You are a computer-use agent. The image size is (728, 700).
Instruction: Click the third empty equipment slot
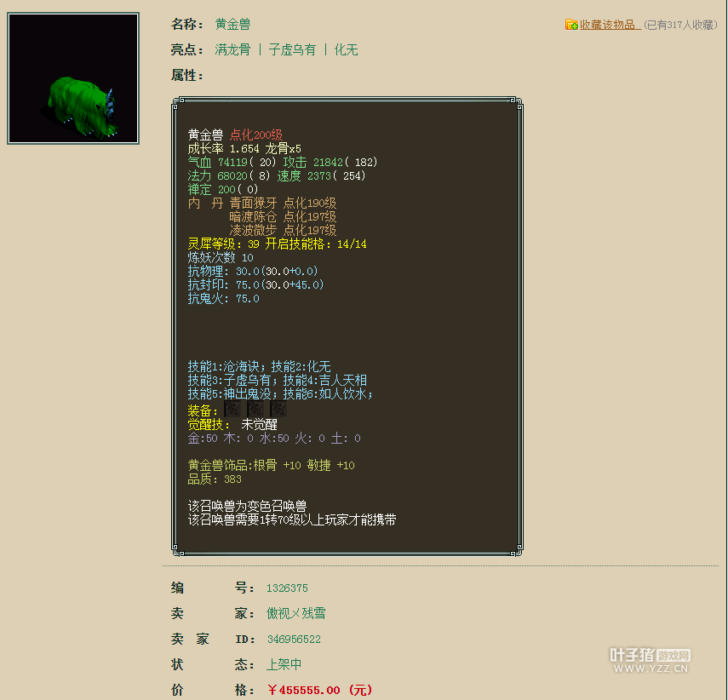click(x=278, y=410)
